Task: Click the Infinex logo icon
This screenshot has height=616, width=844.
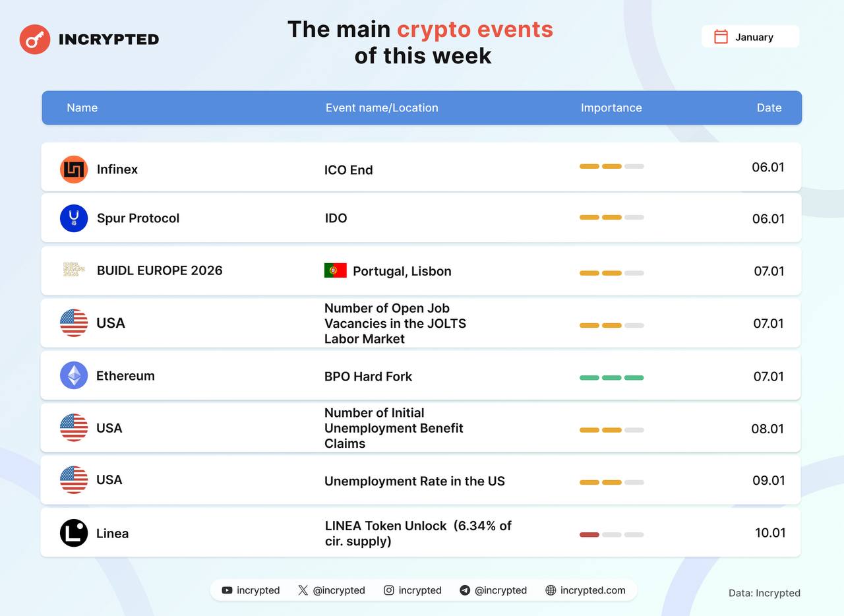Action: pyautogui.click(x=74, y=169)
